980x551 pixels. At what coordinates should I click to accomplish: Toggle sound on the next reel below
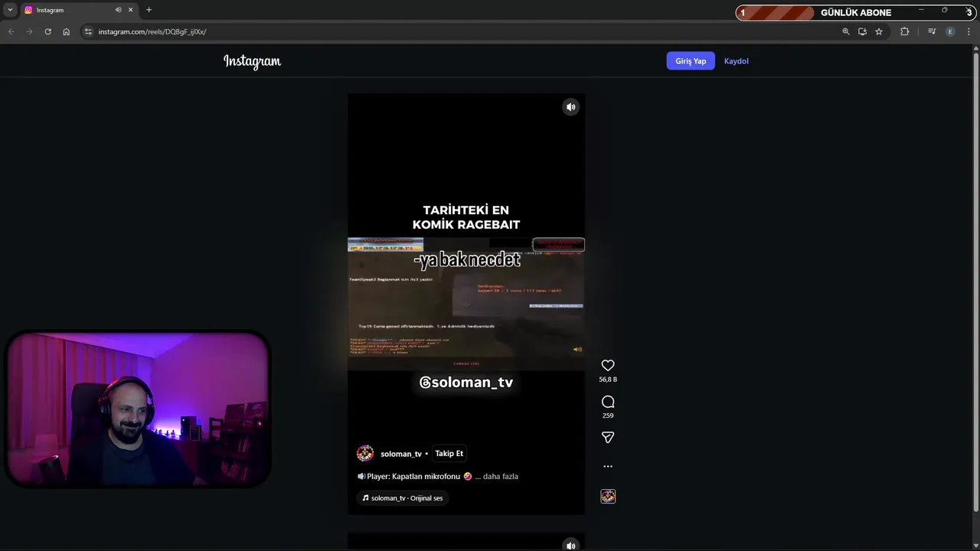click(570, 545)
